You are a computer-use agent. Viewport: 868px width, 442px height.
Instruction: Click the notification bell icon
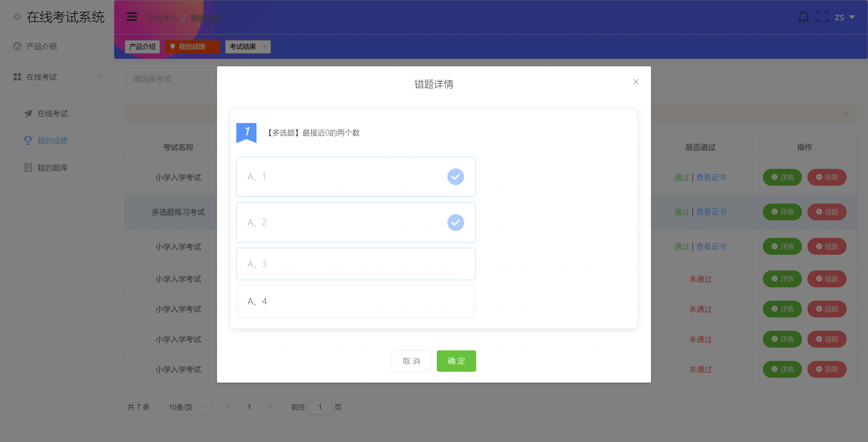point(803,17)
